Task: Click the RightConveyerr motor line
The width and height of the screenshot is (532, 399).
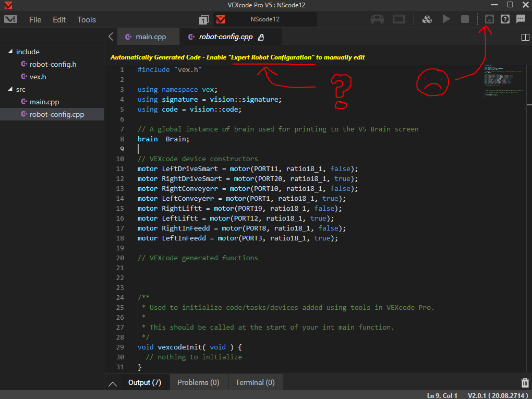Action: click(x=248, y=188)
